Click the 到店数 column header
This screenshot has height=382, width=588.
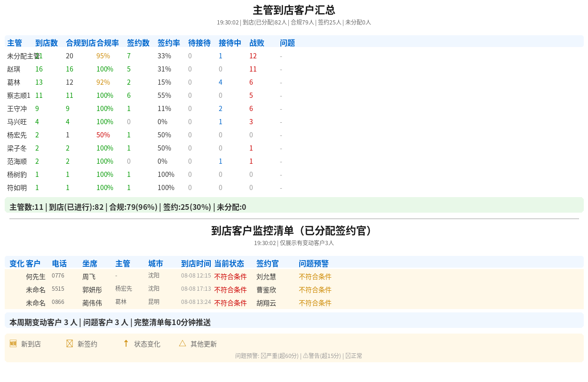tap(47, 43)
